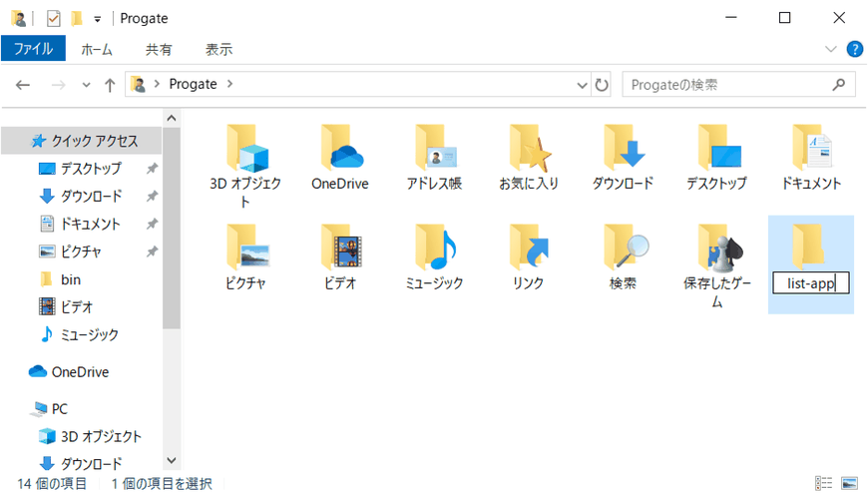868x498 pixels.
Task: Open the ダウンロード folder in file pane
Action: [624, 149]
